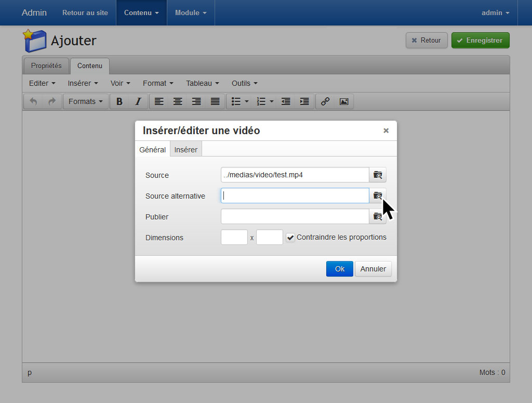This screenshot has width=532, height=403.
Task: Toggle Contraindre les proportions checkbox
Action: click(290, 238)
